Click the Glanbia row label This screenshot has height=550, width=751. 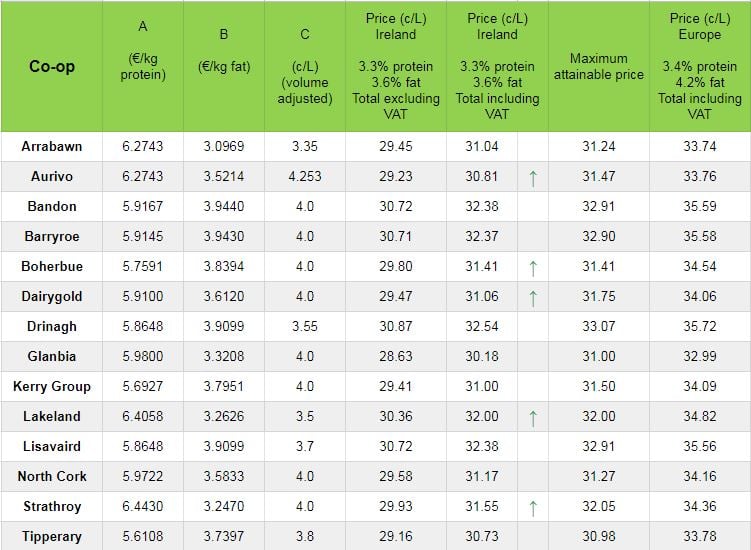click(51, 357)
